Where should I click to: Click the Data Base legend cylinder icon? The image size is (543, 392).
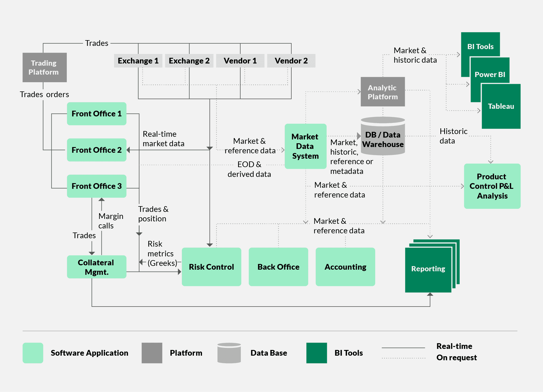[229, 353]
